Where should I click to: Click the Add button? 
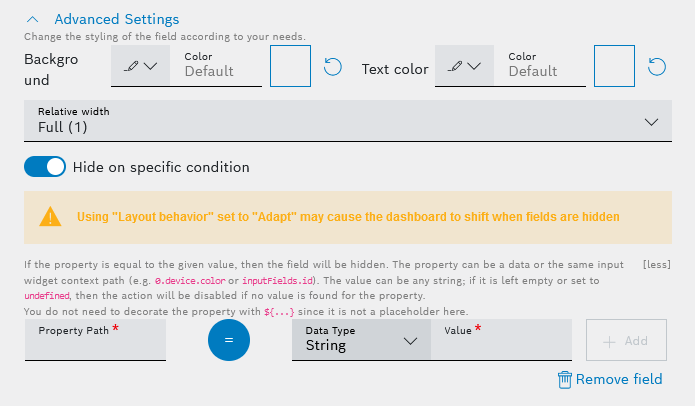click(626, 340)
